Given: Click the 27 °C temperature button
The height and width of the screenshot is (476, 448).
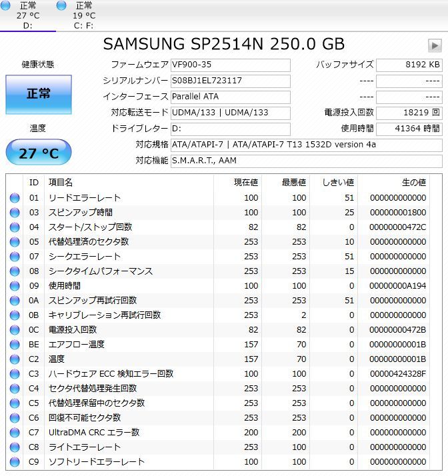Looking at the screenshot, I should (x=39, y=153).
